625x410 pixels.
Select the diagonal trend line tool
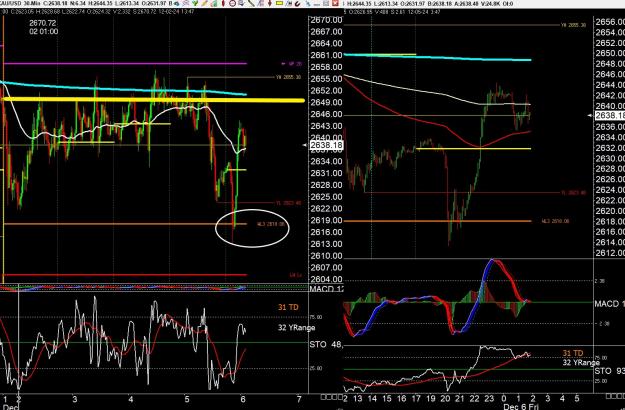point(252,4)
